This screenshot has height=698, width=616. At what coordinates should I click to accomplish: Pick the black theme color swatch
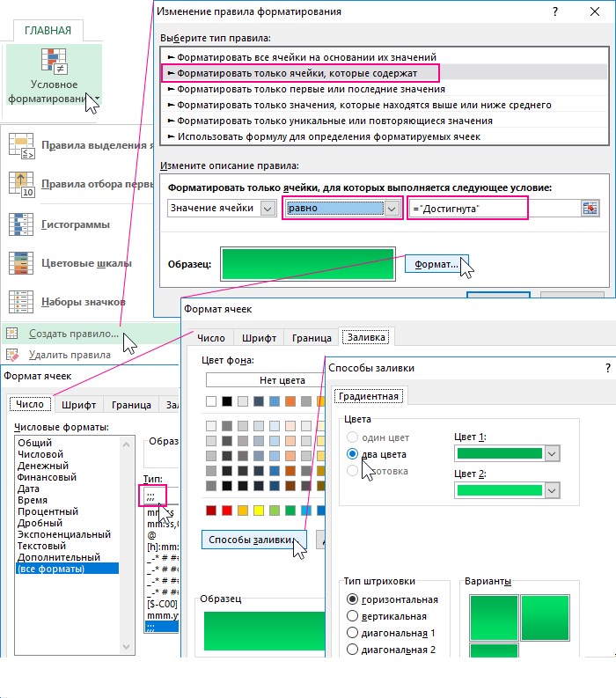[227, 401]
